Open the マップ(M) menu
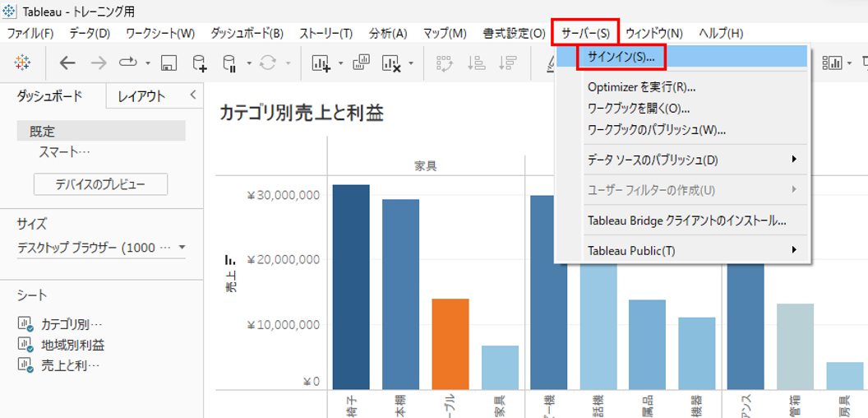Viewport: 868px width, 418px height. coord(445,33)
